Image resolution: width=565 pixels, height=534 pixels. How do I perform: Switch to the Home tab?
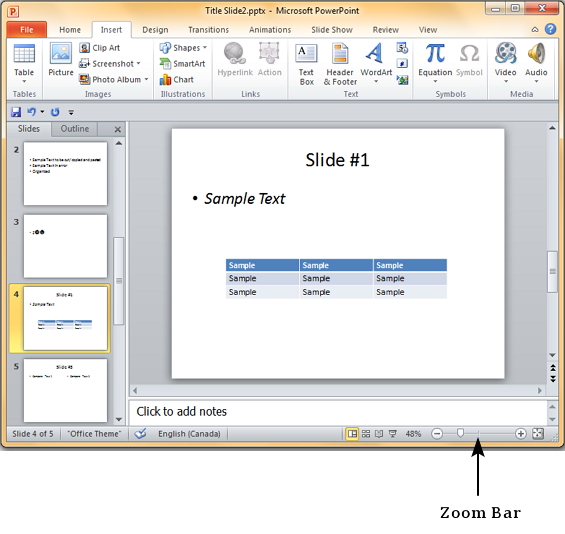pyautogui.click(x=70, y=30)
